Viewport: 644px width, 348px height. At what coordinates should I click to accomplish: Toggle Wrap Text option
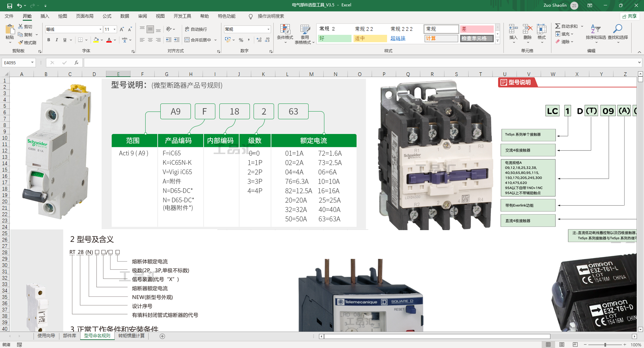(x=187, y=29)
